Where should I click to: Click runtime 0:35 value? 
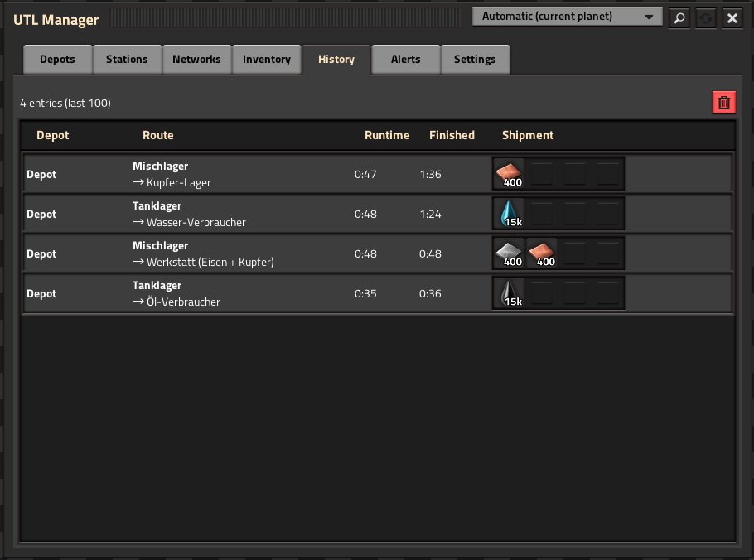click(365, 294)
